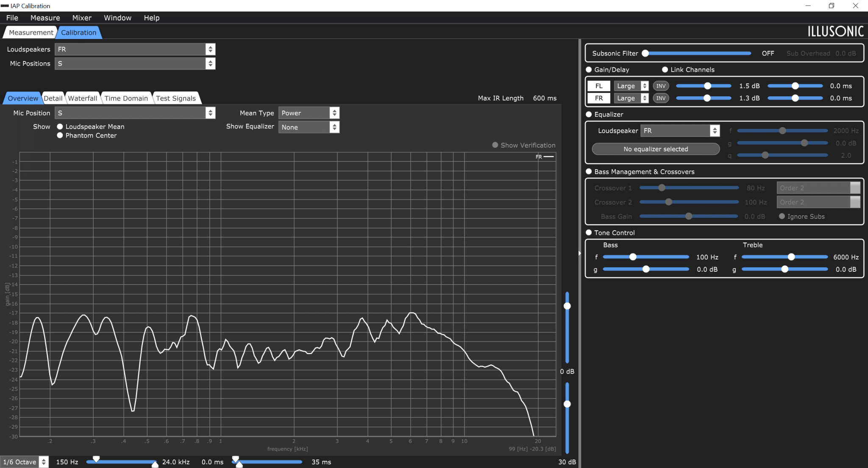Click the 1/6 Octave smoothing stepper arrows
868x468 pixels.
[44, 462]
